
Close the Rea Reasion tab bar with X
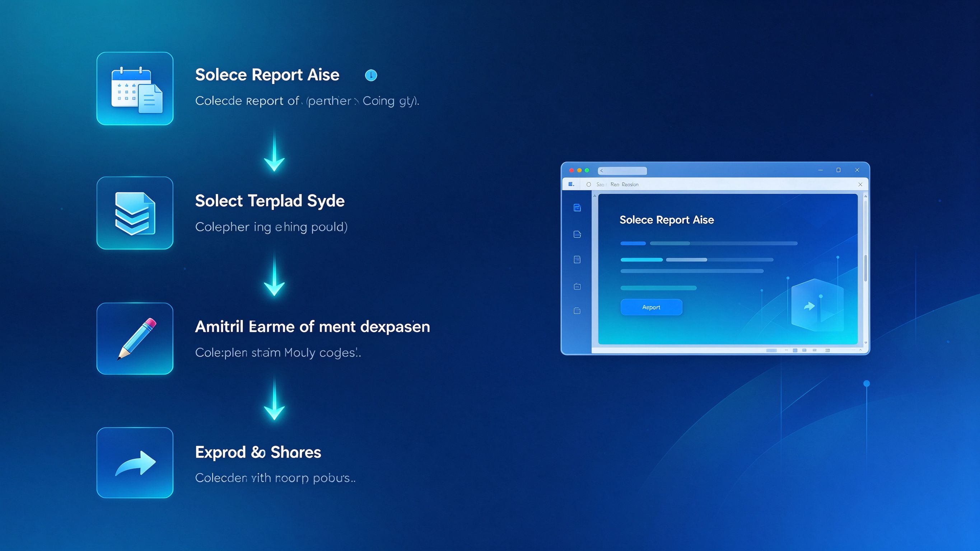(x=860, y=184)
